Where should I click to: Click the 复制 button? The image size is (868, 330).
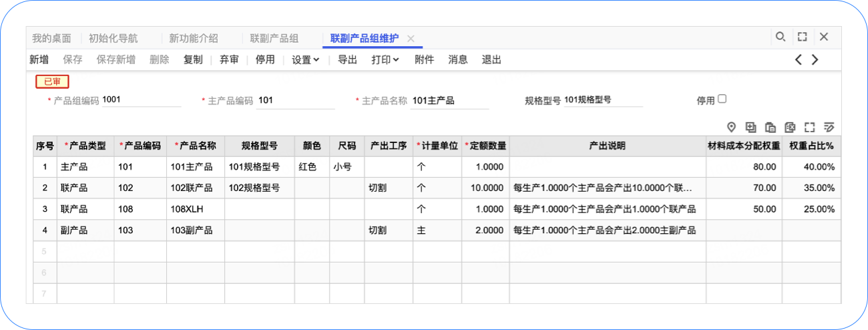point(193,59)
